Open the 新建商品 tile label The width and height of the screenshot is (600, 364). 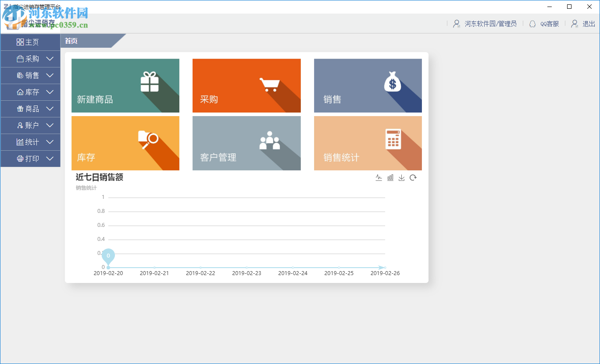click(95, 99)
